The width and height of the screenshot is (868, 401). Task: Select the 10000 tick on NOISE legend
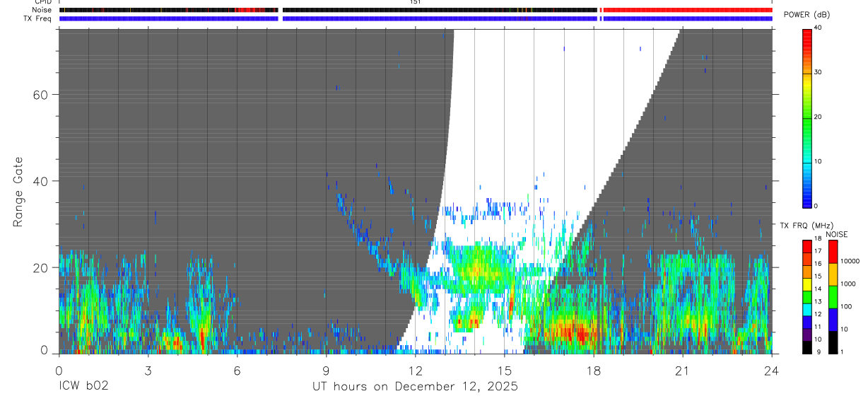[850, 261]
